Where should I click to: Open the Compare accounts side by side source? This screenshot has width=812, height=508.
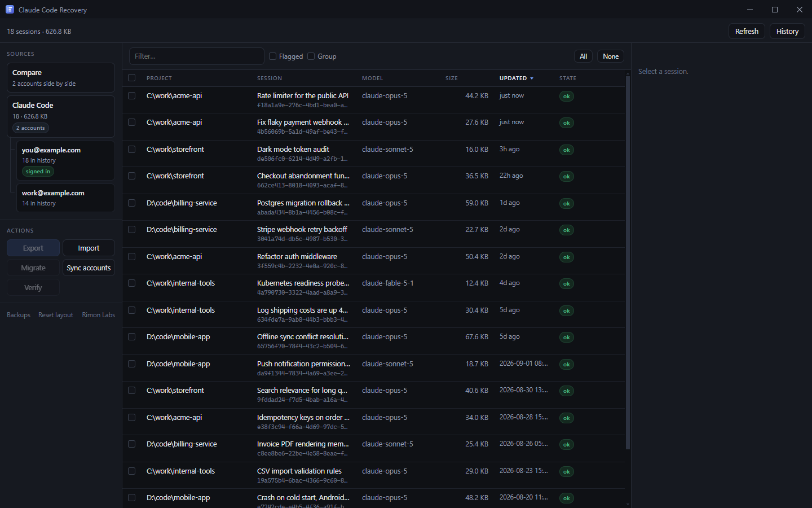[x=61, y=78]
